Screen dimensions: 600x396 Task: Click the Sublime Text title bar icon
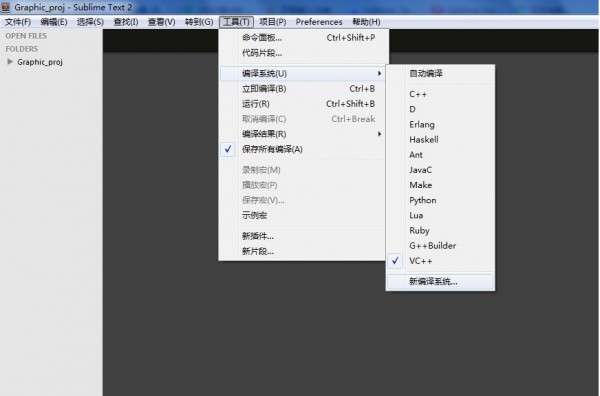[5, 7]
